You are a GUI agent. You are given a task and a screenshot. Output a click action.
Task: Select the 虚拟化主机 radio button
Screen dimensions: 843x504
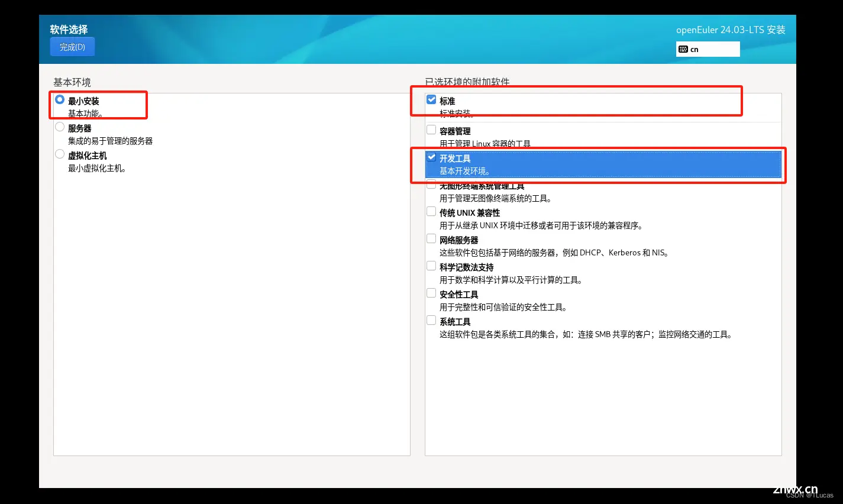click(x=60, y=154)
